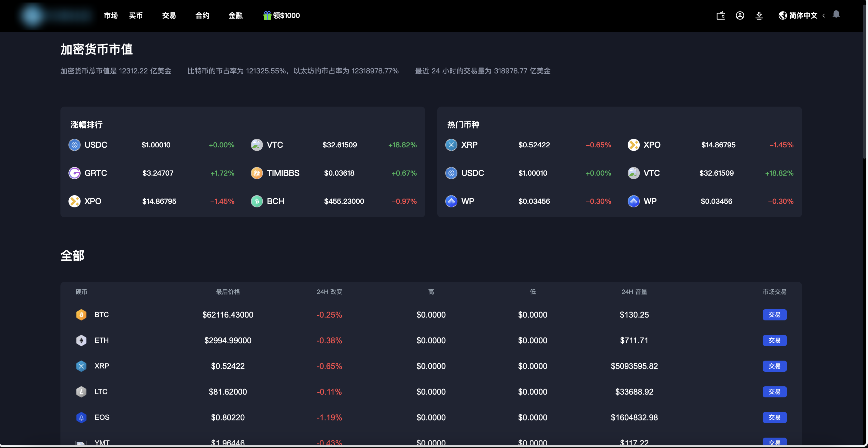Image resolution: width=868 pixels, height=448 pixels.
Task: Click the ETH coin icon in table
Action: (x=81, y=340)
